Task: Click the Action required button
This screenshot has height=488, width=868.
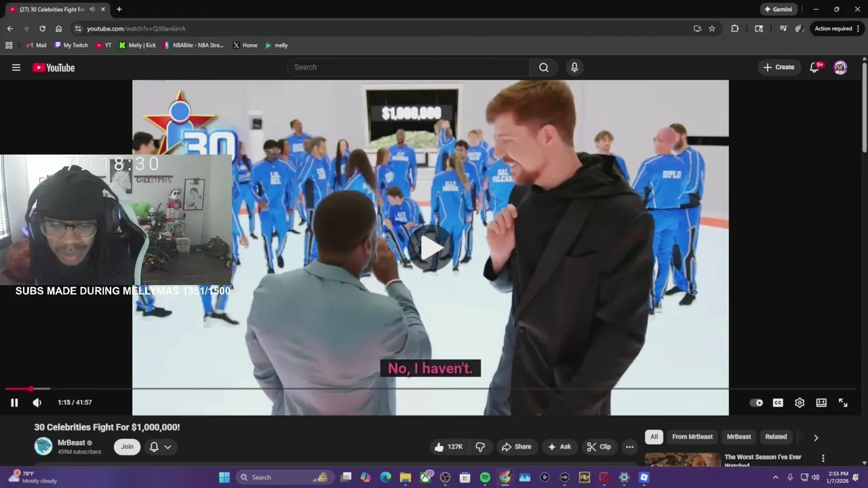Action: pos(837,28)
